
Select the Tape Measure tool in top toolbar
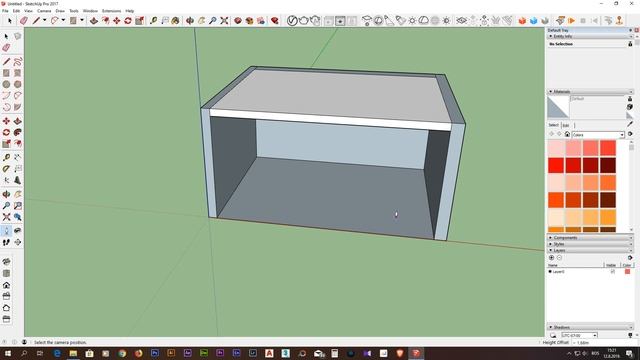[153, 20]
